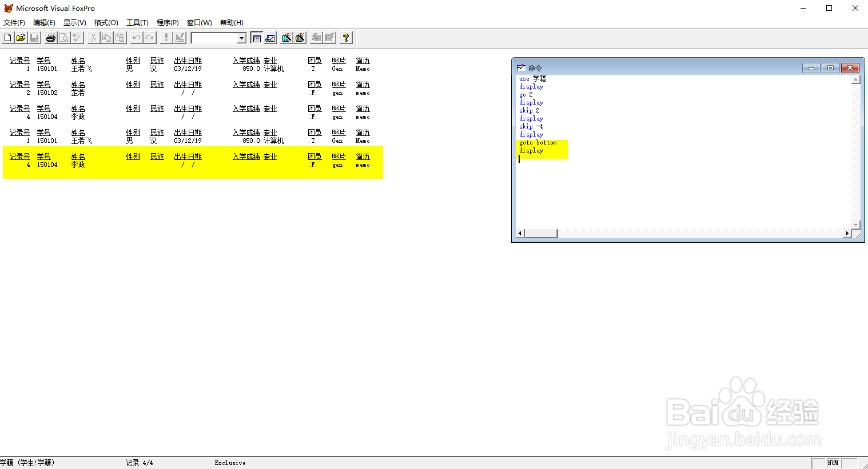The width and height of the screenshot is (868, 469).
Task: Click the 'goto bottom' command line
Action: (537, 143)
